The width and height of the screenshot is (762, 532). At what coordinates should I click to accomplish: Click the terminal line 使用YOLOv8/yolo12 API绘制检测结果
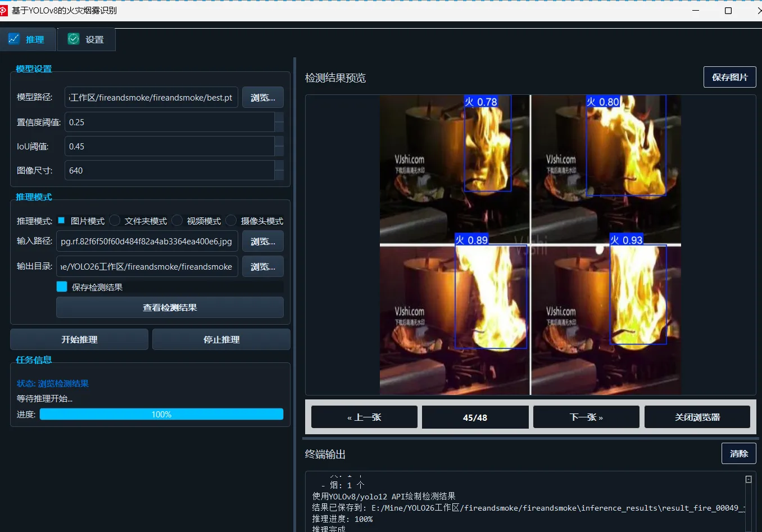click(x=384, y=496)
